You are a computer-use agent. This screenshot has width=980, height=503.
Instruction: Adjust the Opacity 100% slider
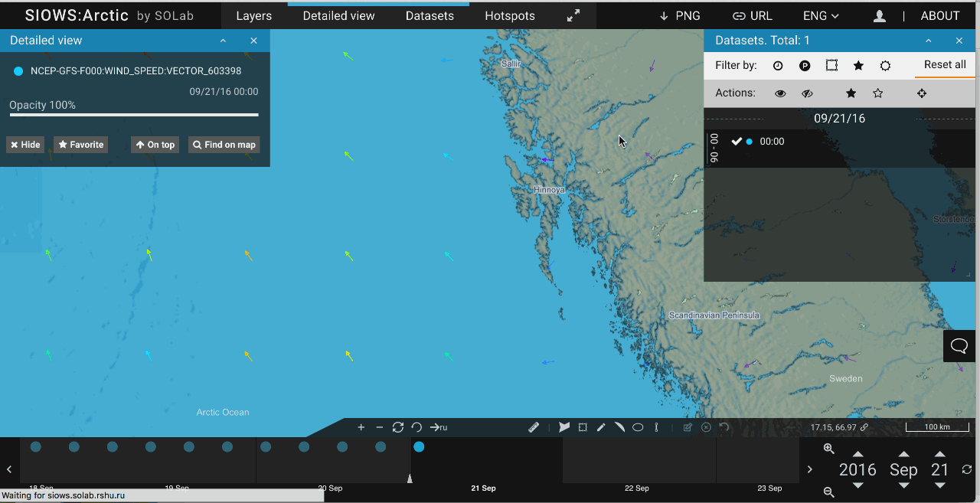pos(134,115)
